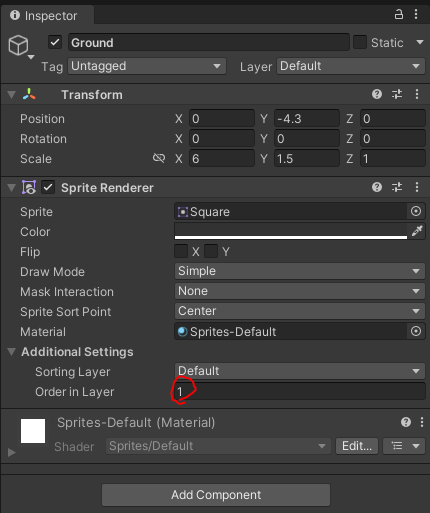Edit the Ground object name field

tap(209, 42)
